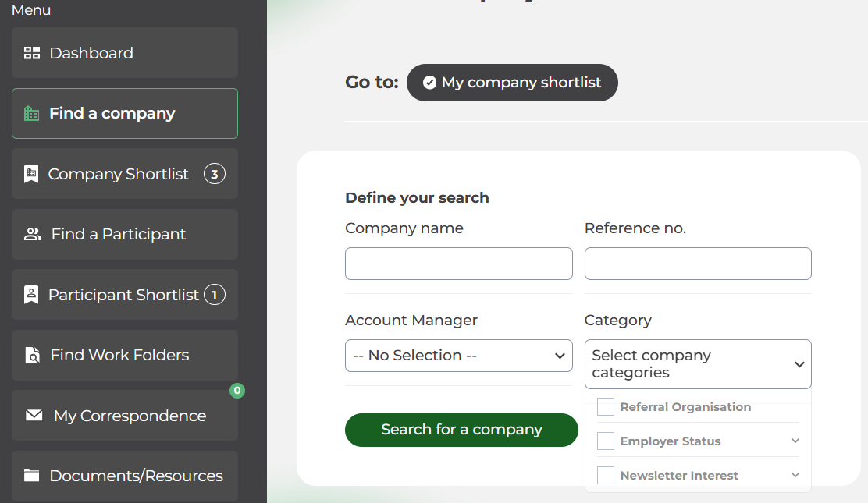Screen dimensions: 868x503
Task: Focus the Company name input field
Action: click(x=458, y=264)
